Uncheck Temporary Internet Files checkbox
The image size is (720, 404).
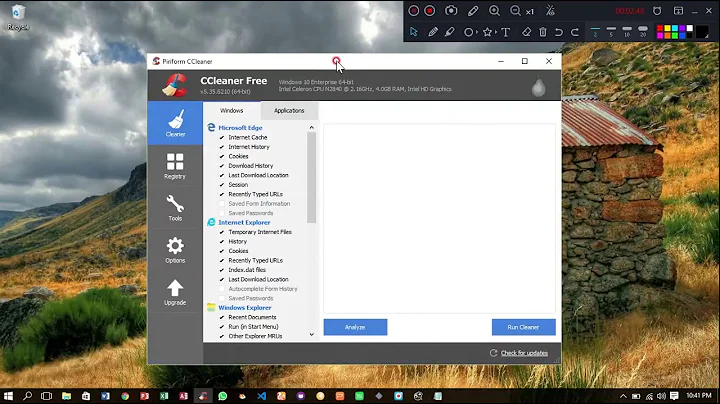222,232
